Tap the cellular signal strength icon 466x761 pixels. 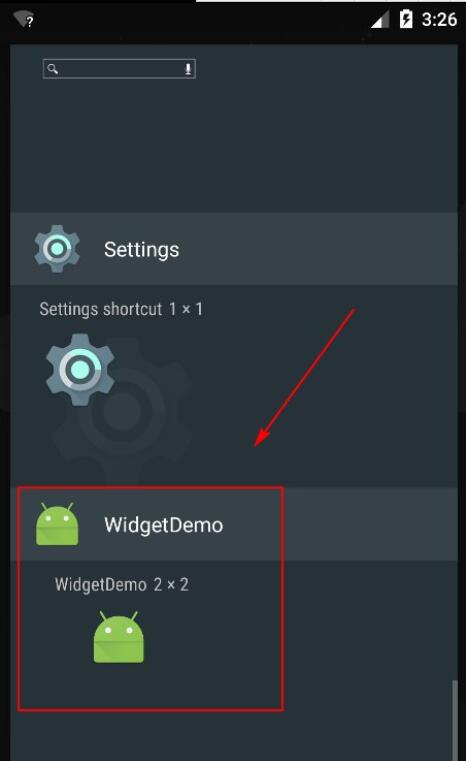coord(381,20)
